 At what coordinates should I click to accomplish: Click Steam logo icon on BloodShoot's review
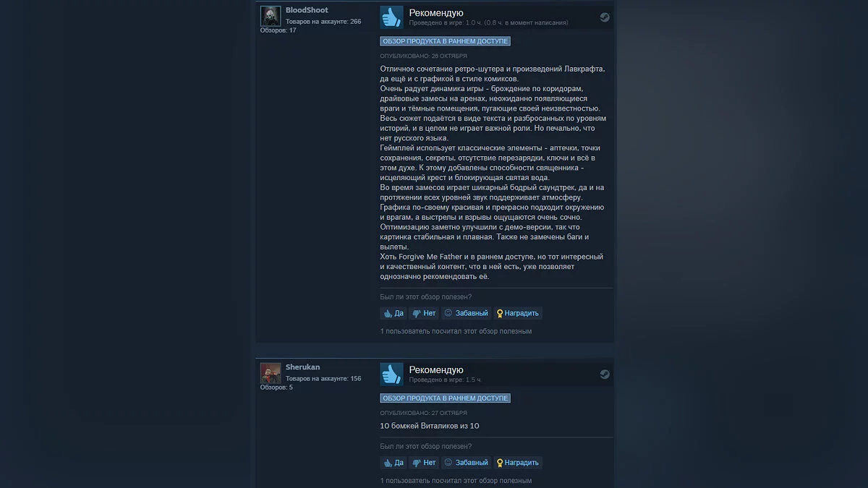[x=605, y=17]
